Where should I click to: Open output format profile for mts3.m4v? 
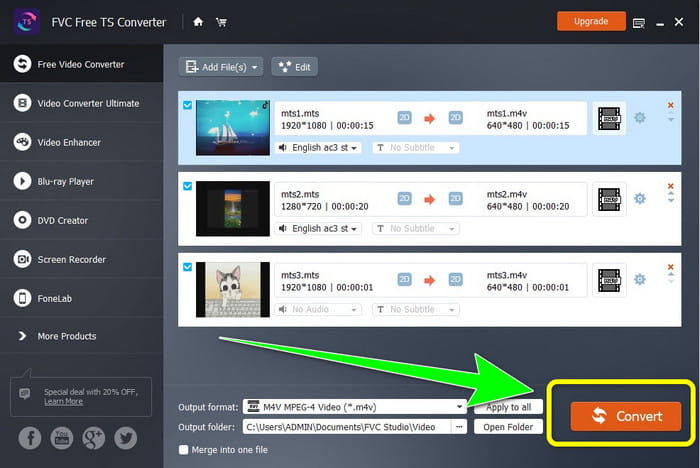pyautogui.click(x=609, y=280)
